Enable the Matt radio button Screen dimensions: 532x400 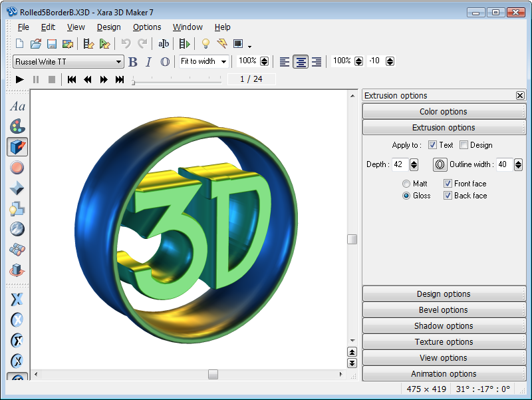pyautogui.click(x=406, y=183)
